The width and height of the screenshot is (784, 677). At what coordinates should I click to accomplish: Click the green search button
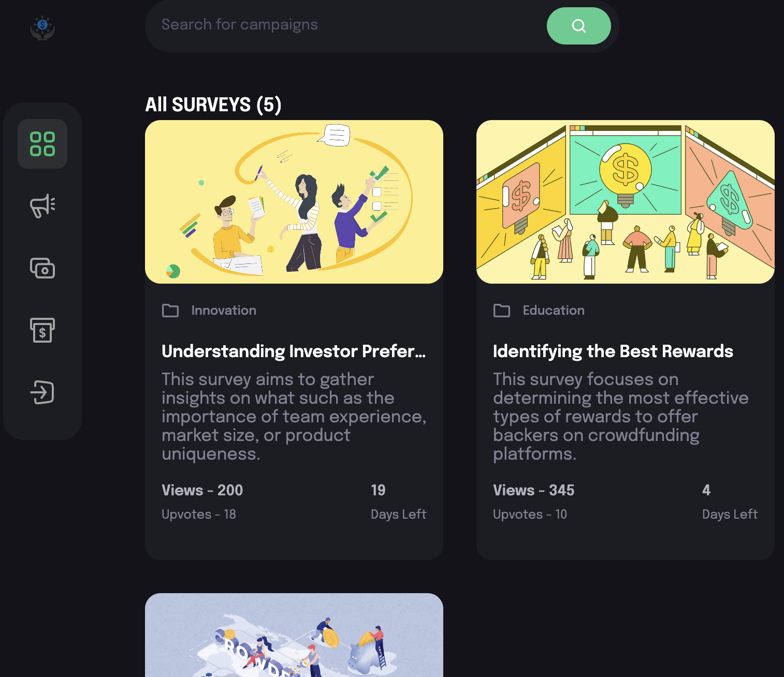click(578, 26)
